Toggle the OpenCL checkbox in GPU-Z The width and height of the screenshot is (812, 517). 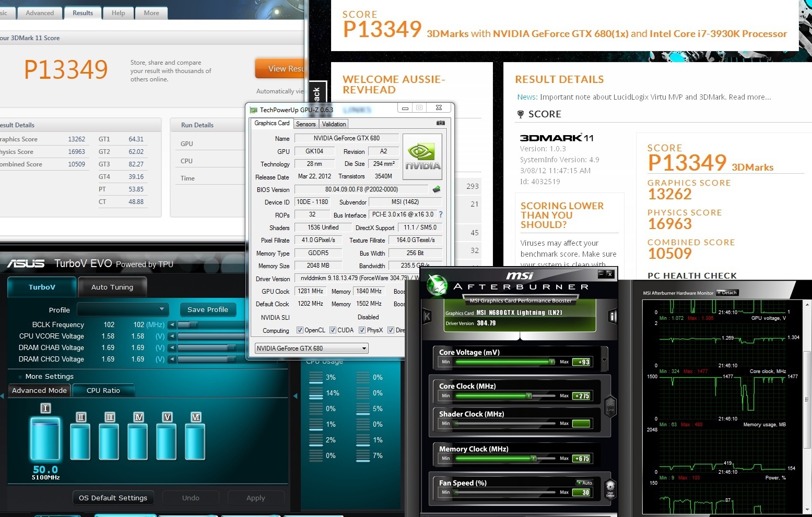click(300, 330)
